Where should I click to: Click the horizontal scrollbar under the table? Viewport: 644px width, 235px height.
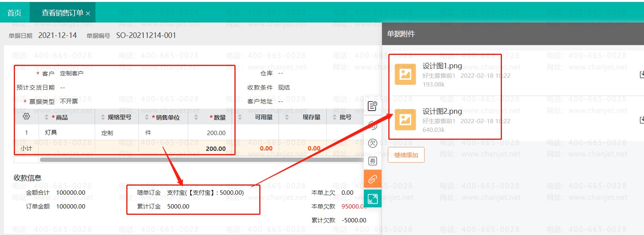pyautogui.click(x=201, y=160)
